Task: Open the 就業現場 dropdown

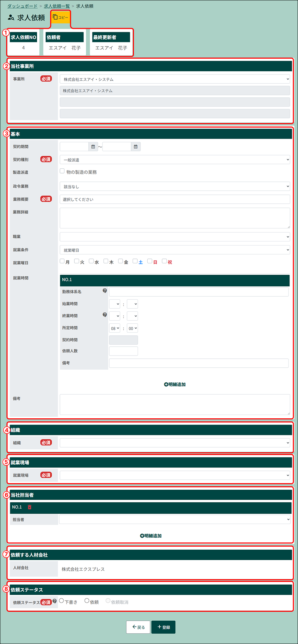Action: 175,475
